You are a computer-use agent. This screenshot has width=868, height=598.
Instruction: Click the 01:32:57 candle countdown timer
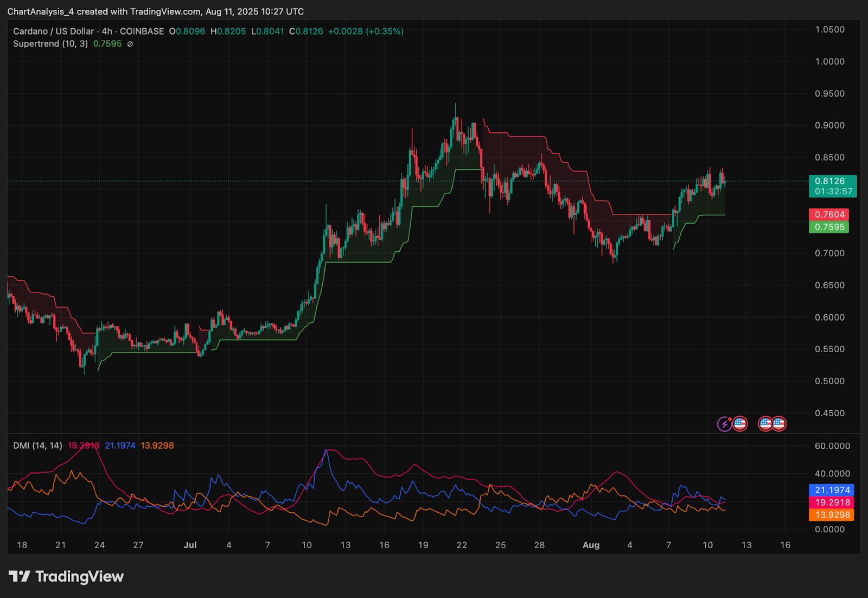pos(833,192)
